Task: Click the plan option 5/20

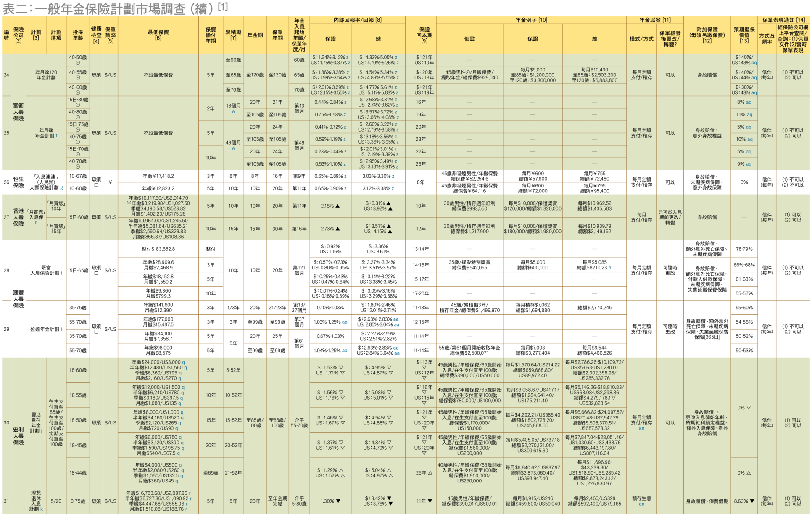Action: pyautogui.click(x=56, y=501)
